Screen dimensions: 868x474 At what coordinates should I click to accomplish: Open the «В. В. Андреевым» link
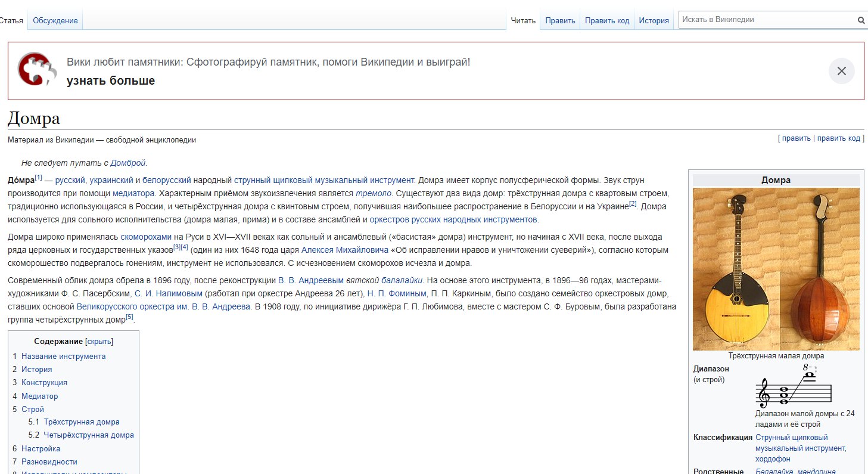(311, 280)
